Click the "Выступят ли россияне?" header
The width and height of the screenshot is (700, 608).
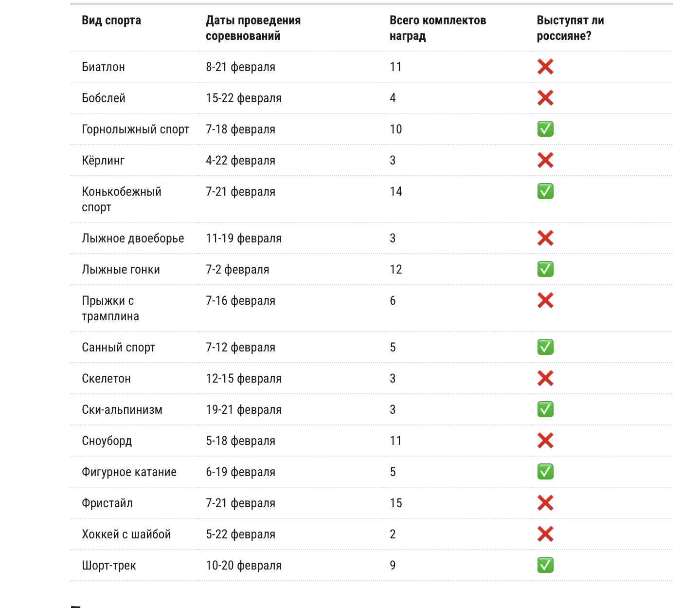570,28
